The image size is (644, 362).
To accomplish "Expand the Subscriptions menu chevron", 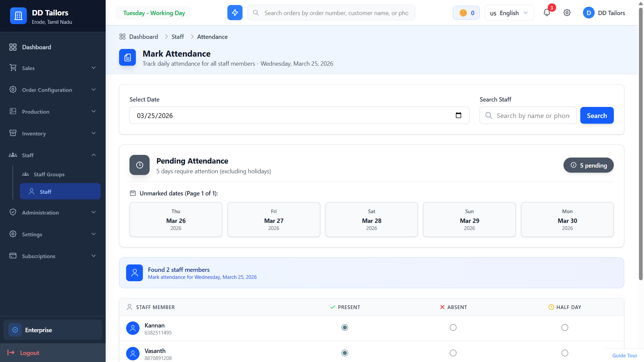I will point(94,256).
